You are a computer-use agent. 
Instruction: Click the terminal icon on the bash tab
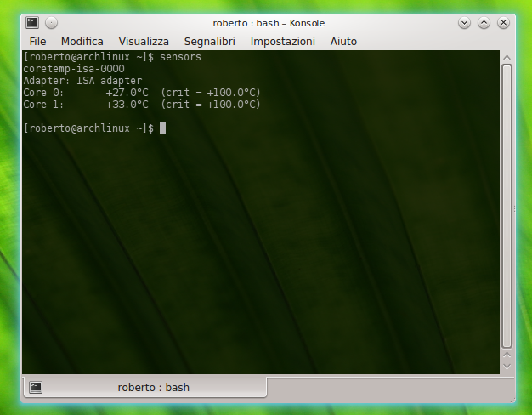[36, 387]
